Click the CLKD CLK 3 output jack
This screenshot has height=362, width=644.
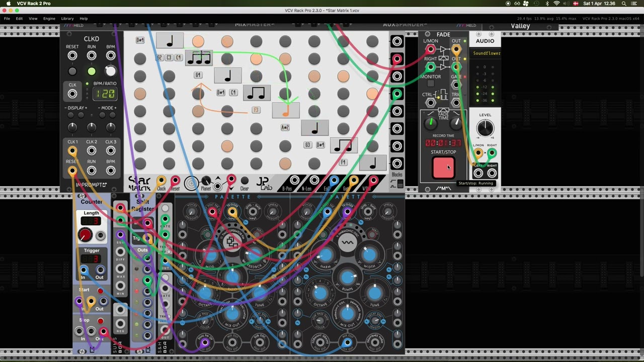click(x=111, y=151)
